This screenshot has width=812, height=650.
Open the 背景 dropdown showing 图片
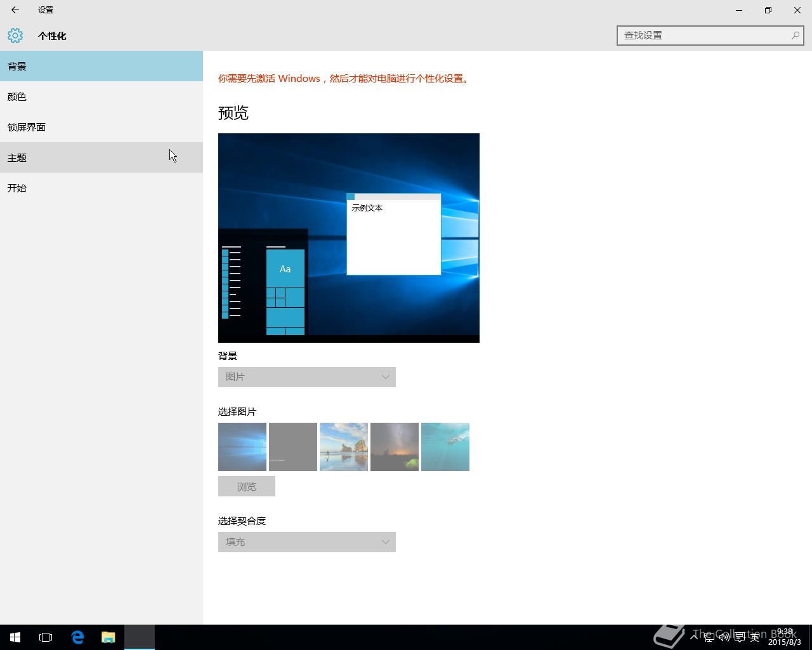click(307, 377)
